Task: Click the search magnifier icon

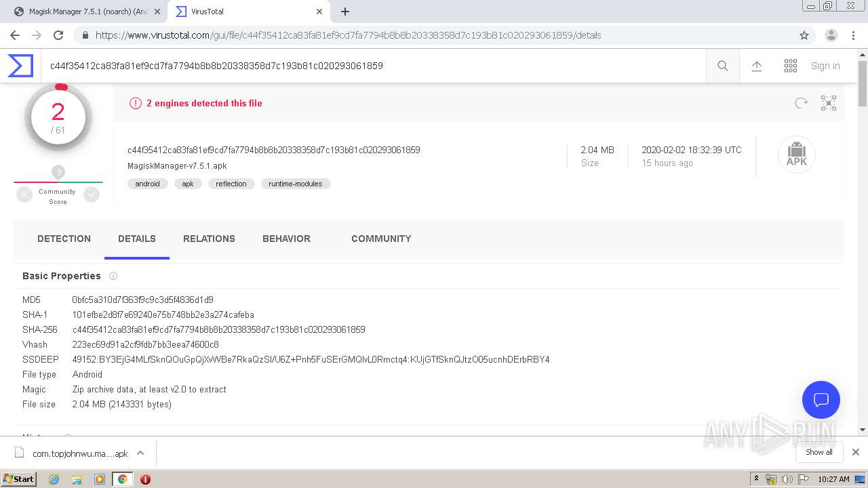Action: [723, 66]
